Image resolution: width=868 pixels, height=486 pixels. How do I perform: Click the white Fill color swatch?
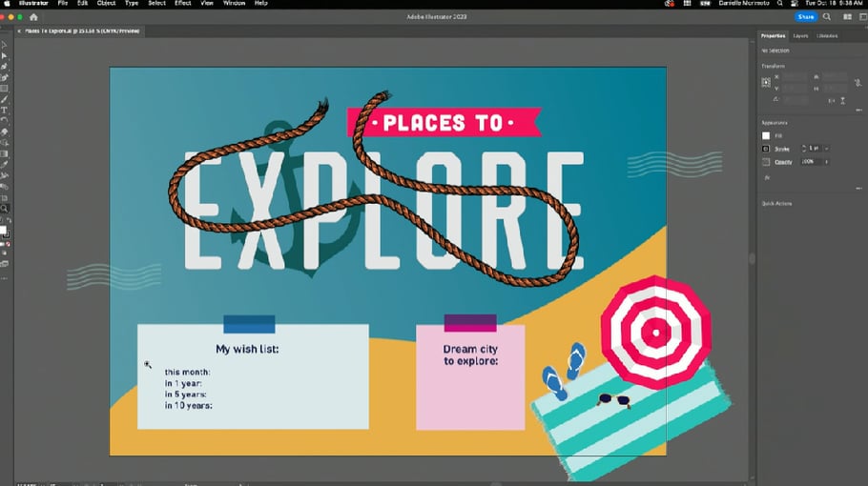coord(766,135)
